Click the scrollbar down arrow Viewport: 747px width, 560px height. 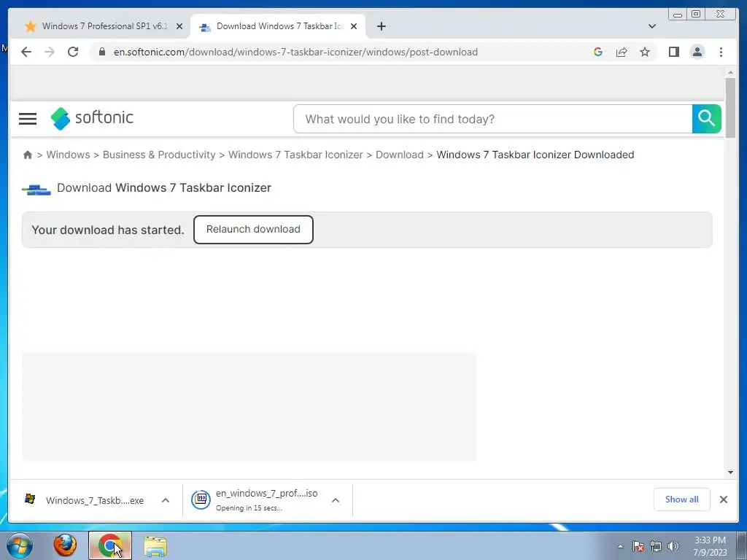pyautogui.click(x=730, y=472)
